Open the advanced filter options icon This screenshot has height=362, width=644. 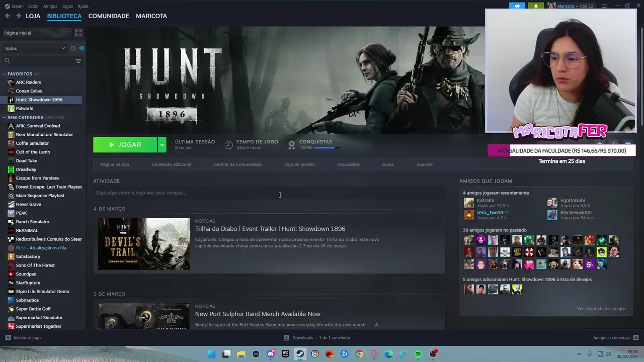(x=78, y=61)
